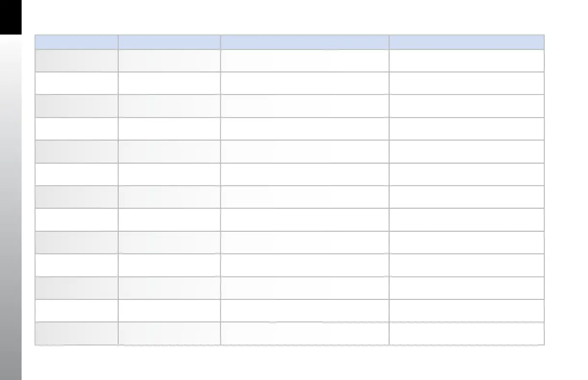Select eighth body row, third column cell
Image resolution: width=588 pixels, height=380 pixels.
tap(305, 219)
